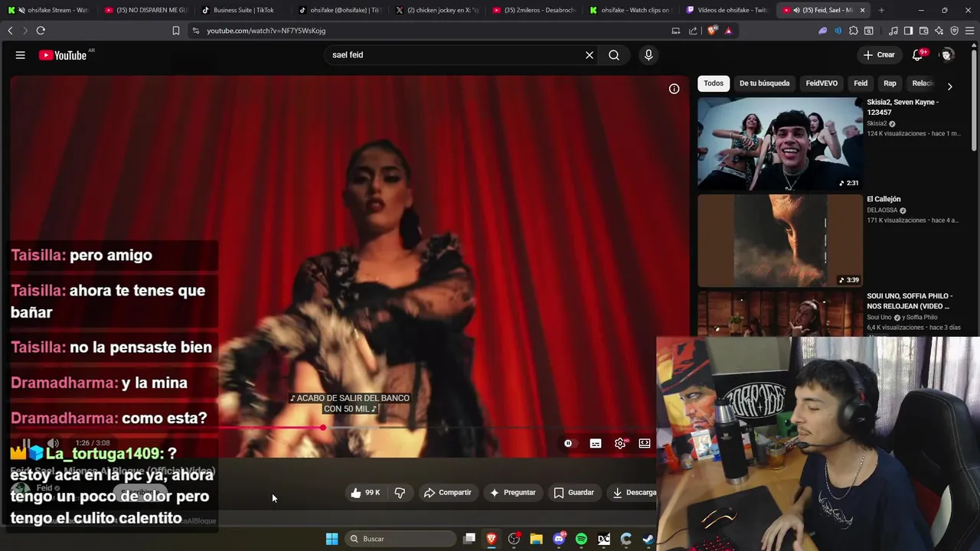
Task: Open Brave Rewards triangle icon
Action: pos(728,31)
